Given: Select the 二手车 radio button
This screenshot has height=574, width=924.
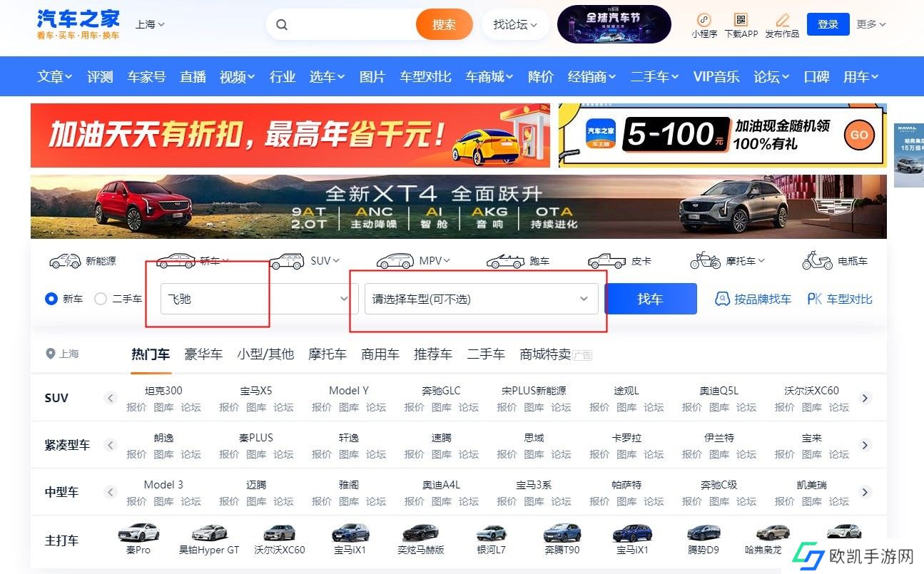Looking at the screenshot, I should pyautogui.click(x=101, y=299).
